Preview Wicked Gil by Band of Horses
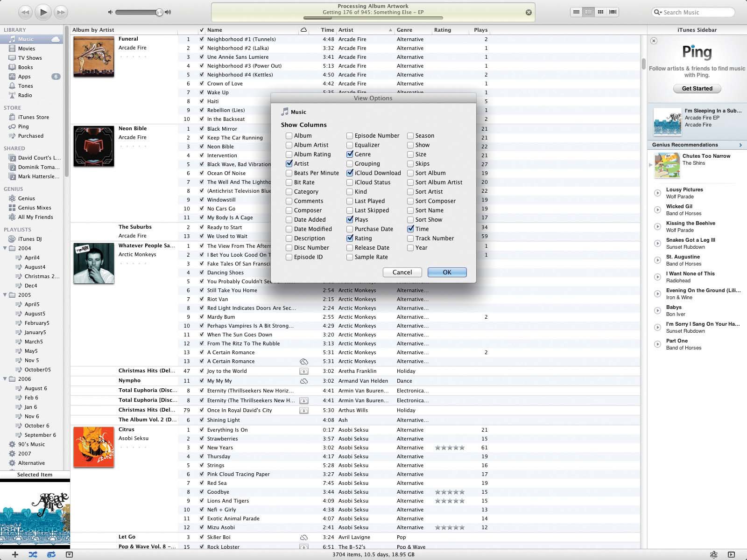The height and width of the screenshot is (560, 747). click(x=657, y=210)
